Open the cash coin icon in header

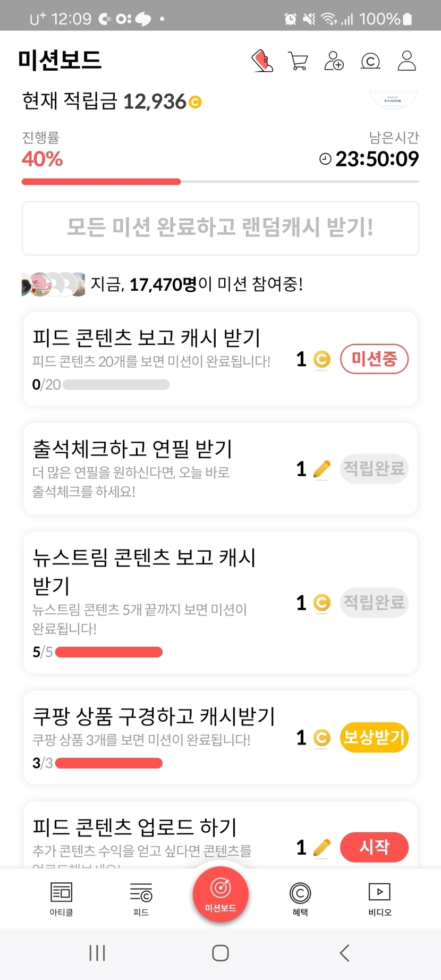tap(370, 61)
